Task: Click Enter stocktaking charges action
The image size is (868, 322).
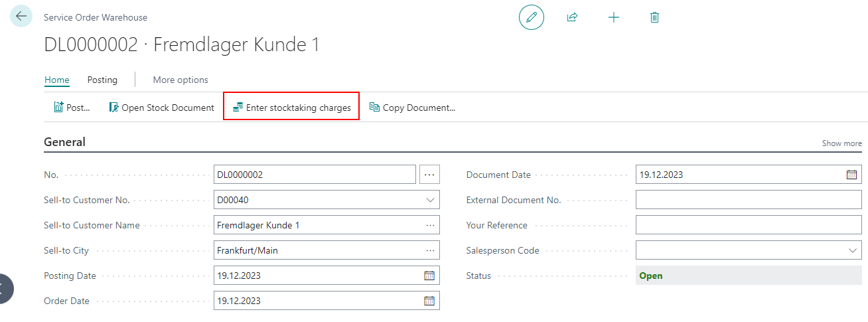Action: (291, 108)
